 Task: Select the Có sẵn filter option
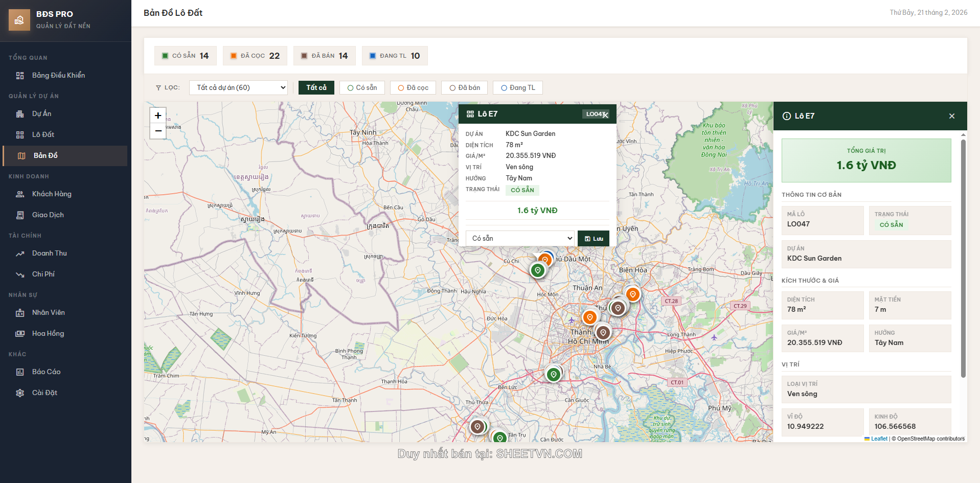[362, 88]
